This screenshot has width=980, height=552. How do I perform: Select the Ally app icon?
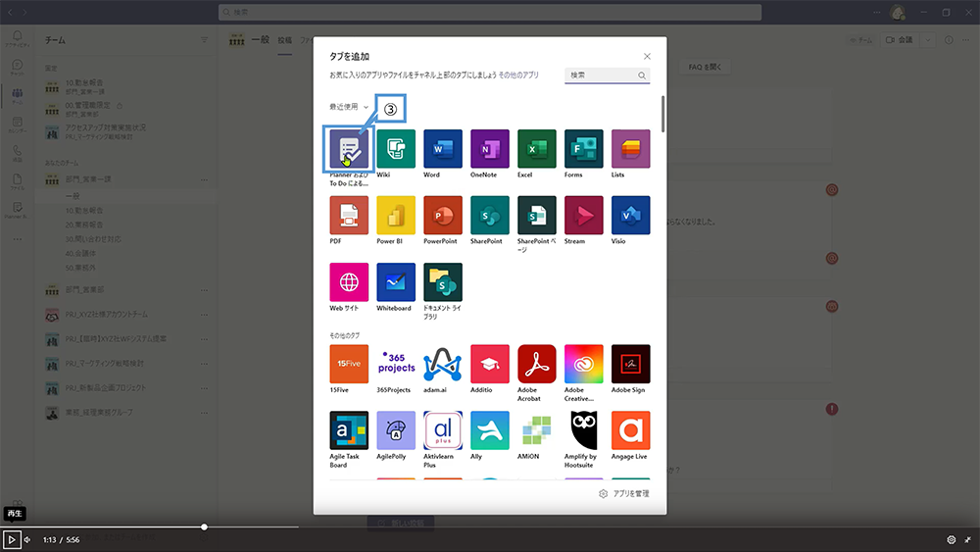click(x=489, y=430)
